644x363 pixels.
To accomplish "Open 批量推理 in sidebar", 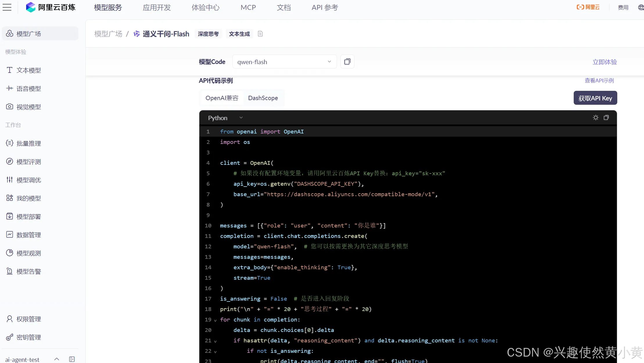I will [40, 143].
